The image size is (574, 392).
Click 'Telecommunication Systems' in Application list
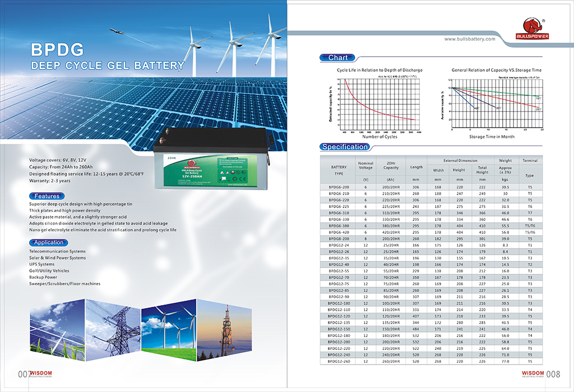tap(58, 251)
